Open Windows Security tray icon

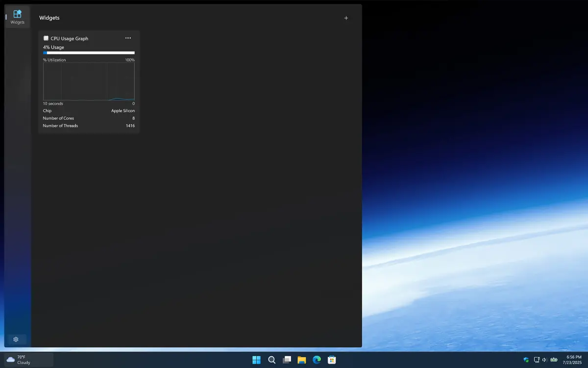click(526, 360)
